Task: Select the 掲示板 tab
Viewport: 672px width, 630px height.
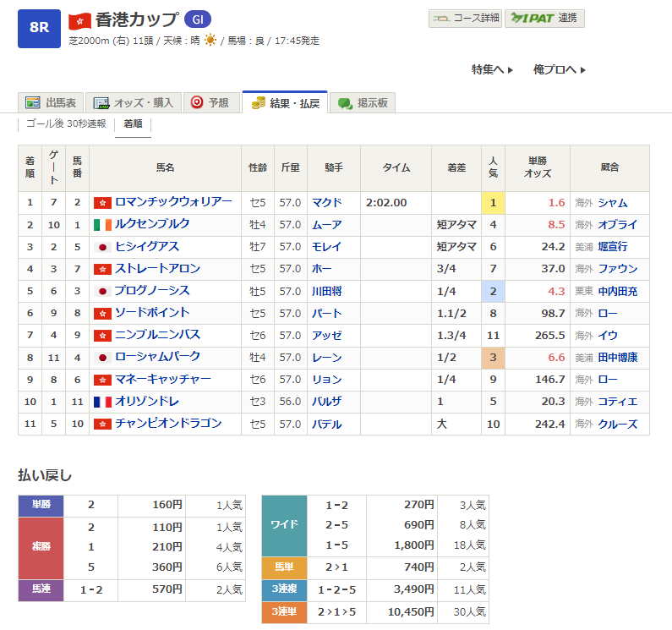Action: (363, 103)
